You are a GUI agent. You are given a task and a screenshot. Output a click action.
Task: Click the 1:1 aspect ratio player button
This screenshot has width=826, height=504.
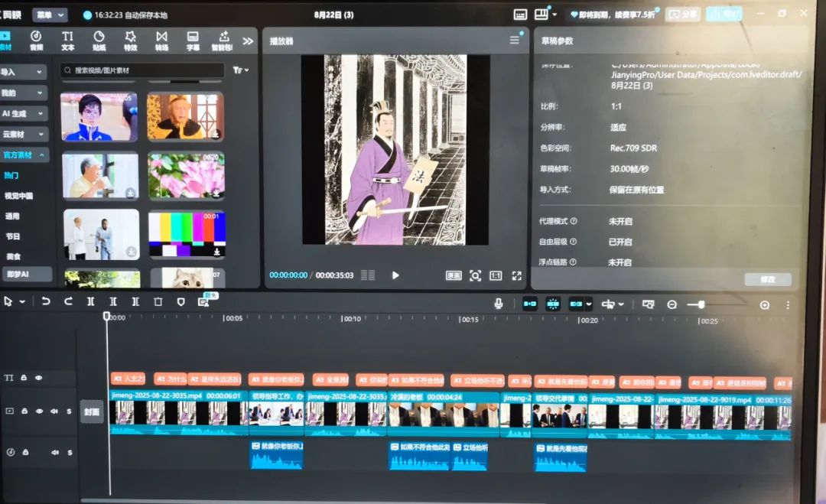(x=496, y=275)
